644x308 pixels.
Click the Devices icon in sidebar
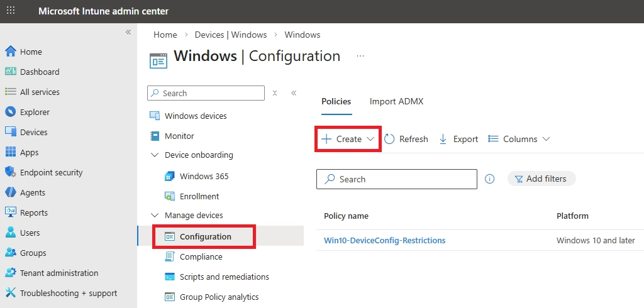click(11, 132)
